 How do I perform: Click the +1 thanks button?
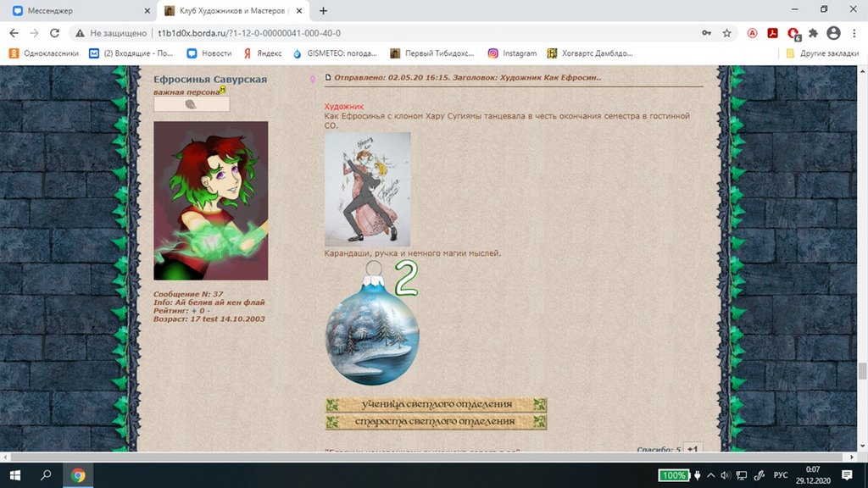[x=693, y=449]
